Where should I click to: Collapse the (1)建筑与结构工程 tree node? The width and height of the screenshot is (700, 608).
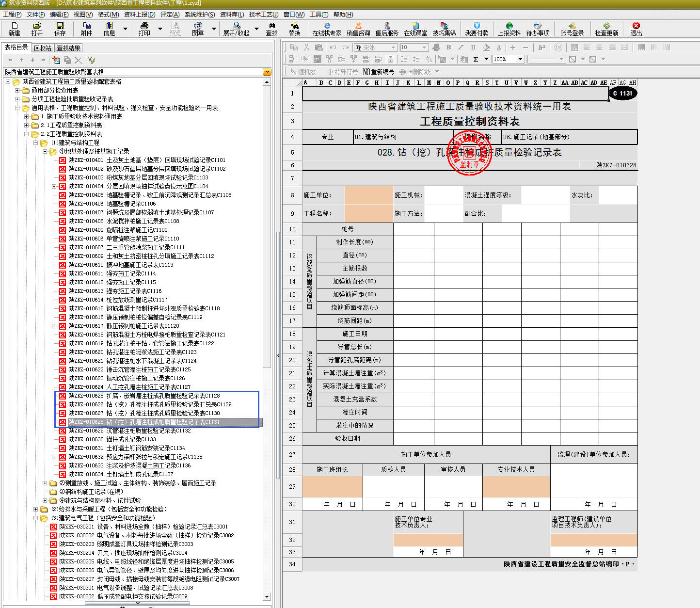[36, 143]
